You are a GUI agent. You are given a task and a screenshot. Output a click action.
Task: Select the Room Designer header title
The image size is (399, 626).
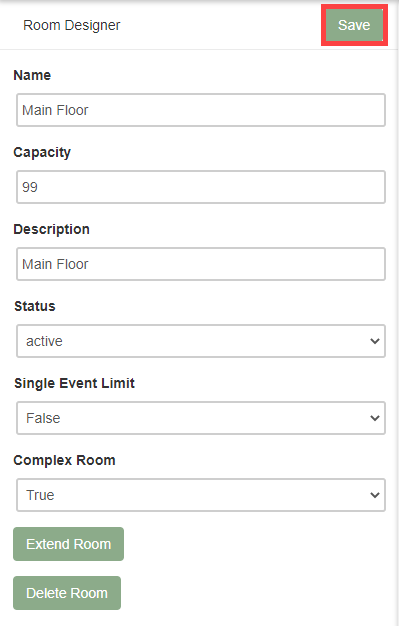click(71, 25)
